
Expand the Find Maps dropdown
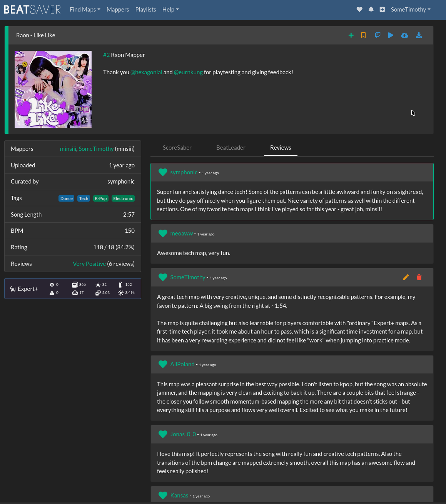(x=85, y=10)
